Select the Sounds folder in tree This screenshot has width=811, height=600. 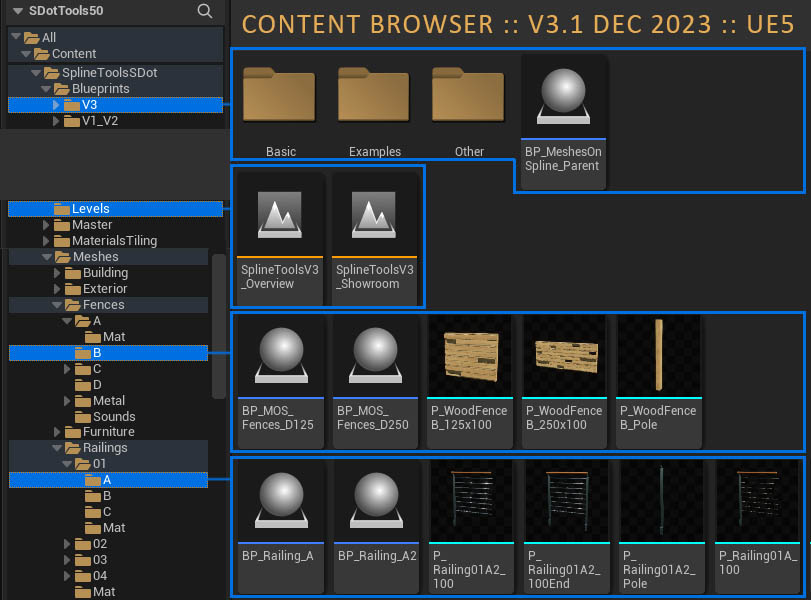(x=113, y=417)
